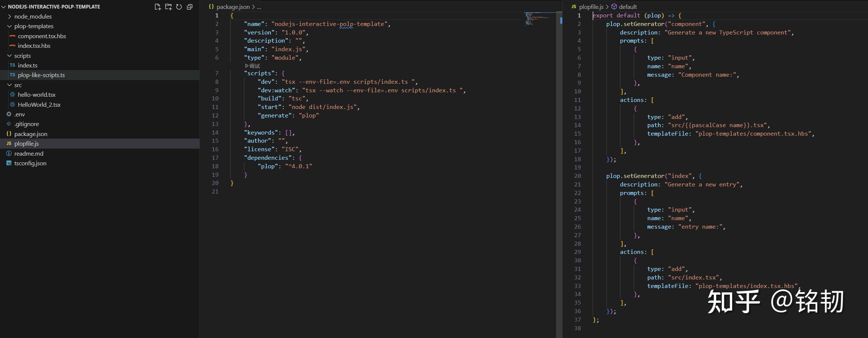Viewport: 868px width, 338px height.
Task: Collapse the plop-templates folder
Action: [9, 26]
